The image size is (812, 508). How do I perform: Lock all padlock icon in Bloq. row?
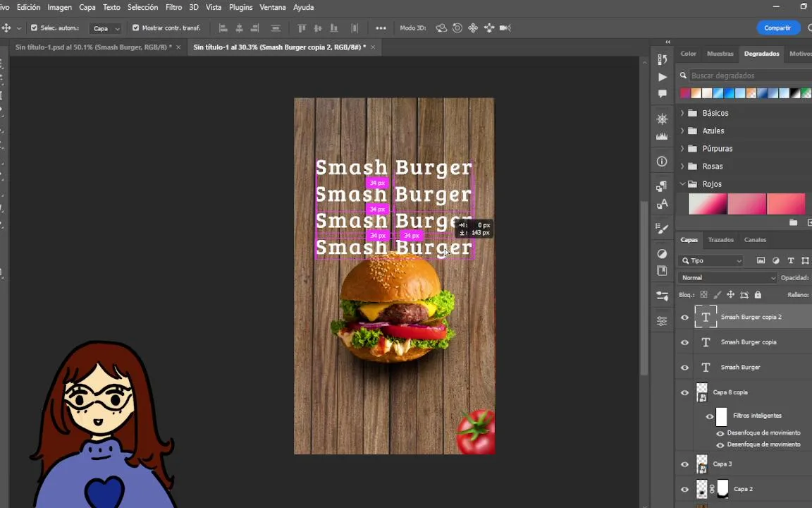pyautogui.click(x=758, y=294)
